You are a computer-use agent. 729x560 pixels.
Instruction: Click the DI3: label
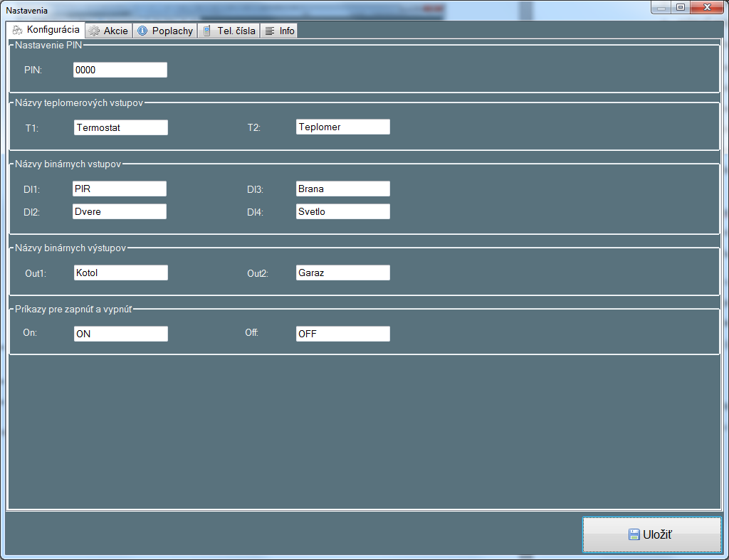point(256,189)
